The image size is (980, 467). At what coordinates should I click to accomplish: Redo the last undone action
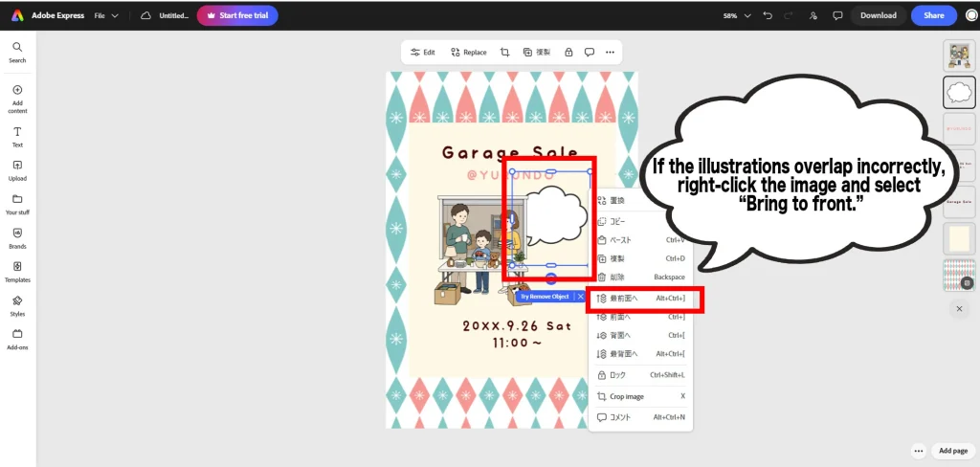coord(789,15)
